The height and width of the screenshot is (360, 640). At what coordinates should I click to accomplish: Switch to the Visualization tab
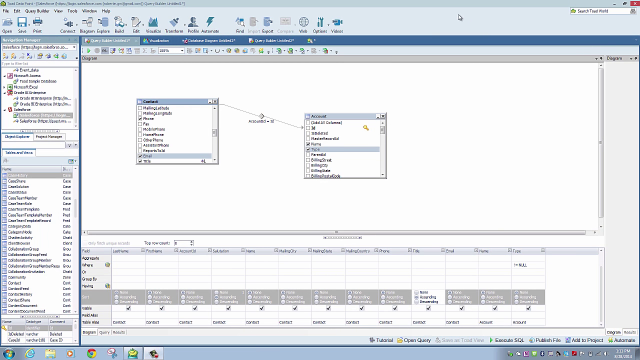click(156, 41)
